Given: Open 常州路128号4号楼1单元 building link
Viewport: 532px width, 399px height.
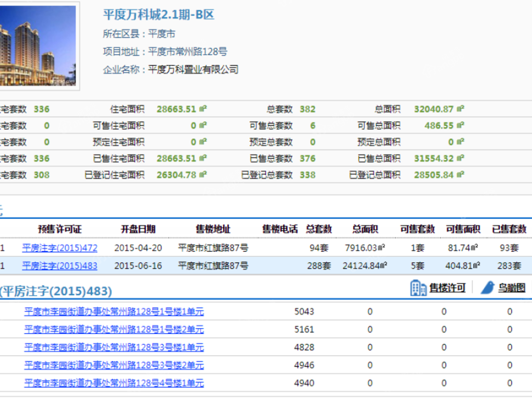Looking at the screenshot, I should pyautogui.click(x=114, y=383).
